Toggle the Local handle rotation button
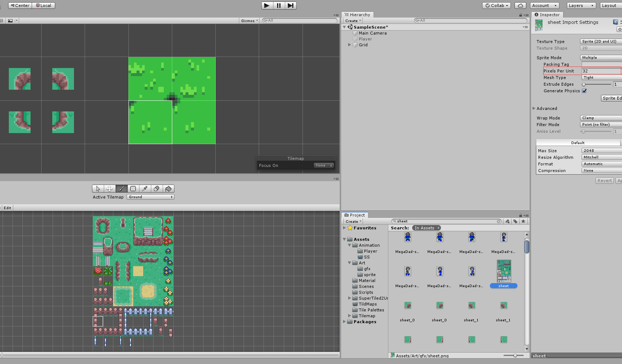 43,5
